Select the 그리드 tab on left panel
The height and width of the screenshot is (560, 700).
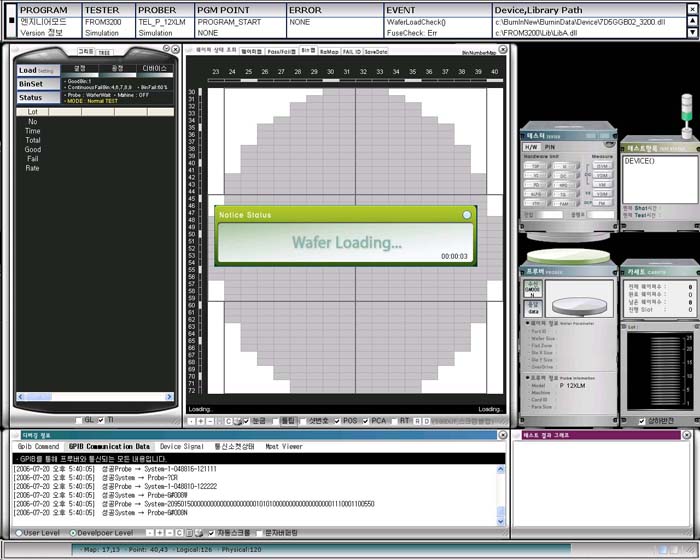tap(86, 52)
